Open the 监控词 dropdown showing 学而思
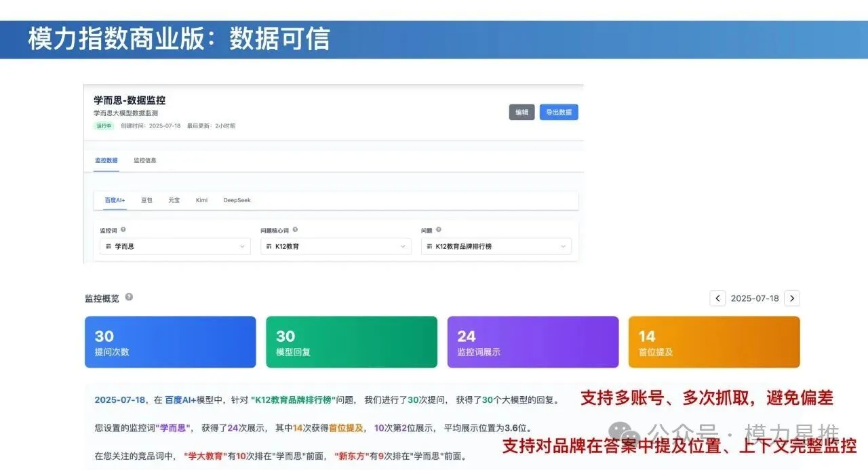Image resolution: width=868 pixels, height=470 pixels. (173, 246)
